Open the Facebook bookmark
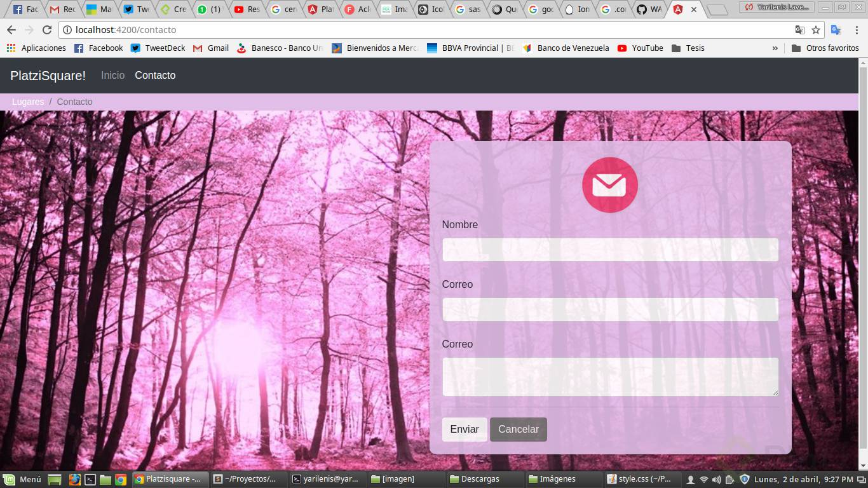868x488 pixels. pyautogui.click(x=98, y=48)
